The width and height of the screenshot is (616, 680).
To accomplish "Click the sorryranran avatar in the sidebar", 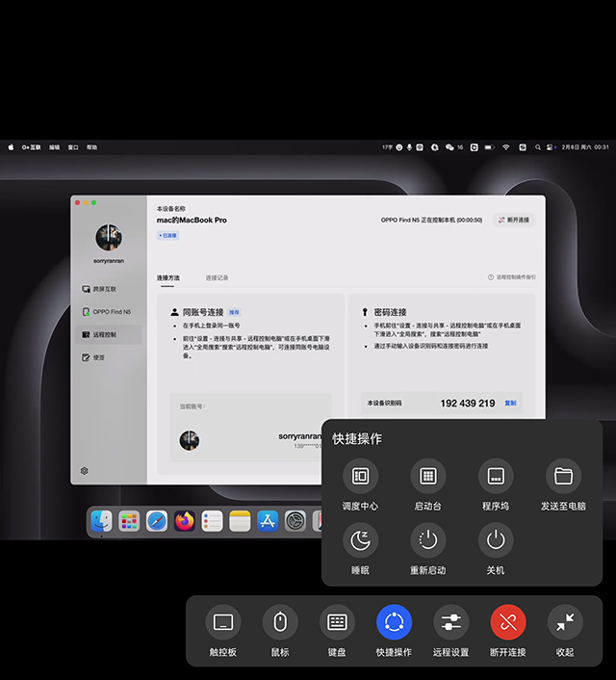I will pyautogui.click(x=109, y=237).
